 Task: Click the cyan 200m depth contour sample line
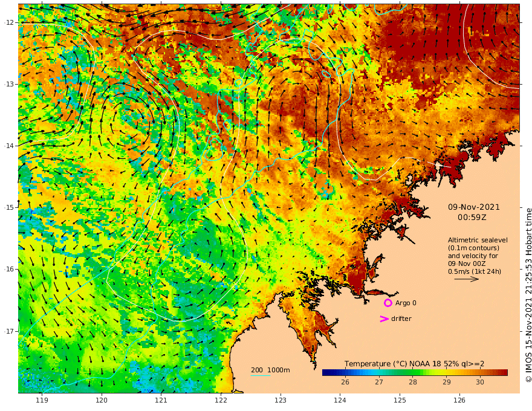tap(261, 375)
